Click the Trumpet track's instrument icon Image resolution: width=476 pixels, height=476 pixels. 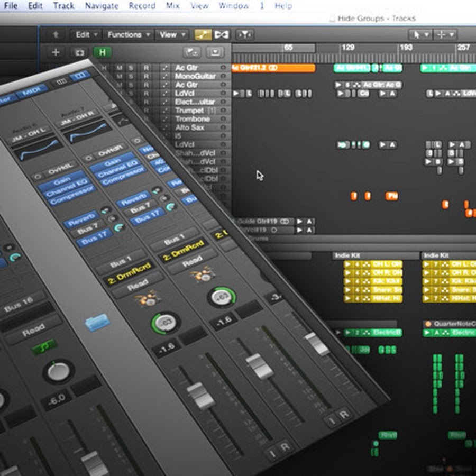coord(165,111)
